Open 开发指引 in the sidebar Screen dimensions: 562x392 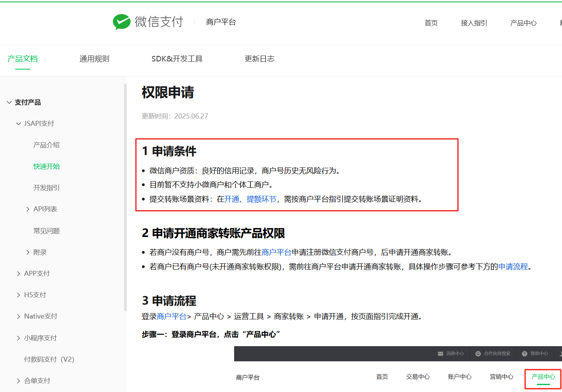(x=46, y=188)
